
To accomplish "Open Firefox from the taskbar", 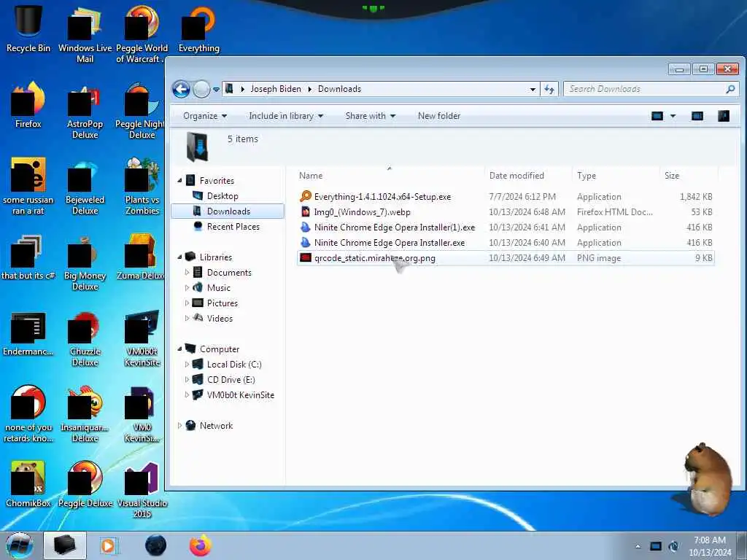I will click(x=200, y=545).
